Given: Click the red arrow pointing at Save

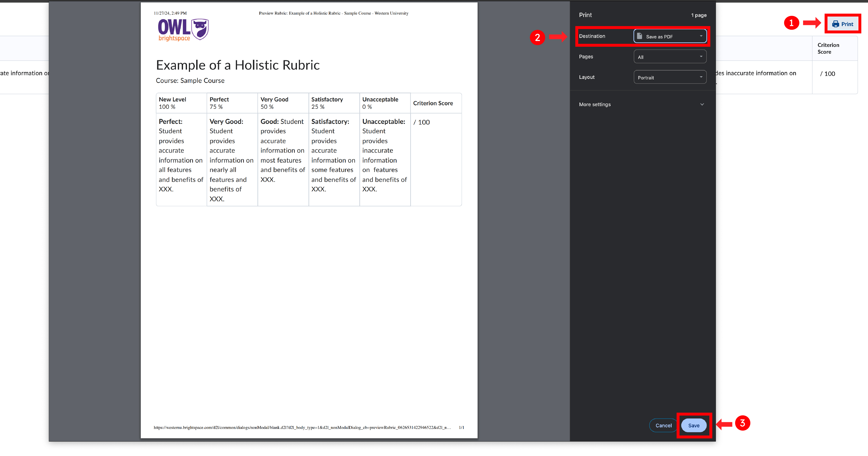Looking at the screenshot, I should click(724, 424).
